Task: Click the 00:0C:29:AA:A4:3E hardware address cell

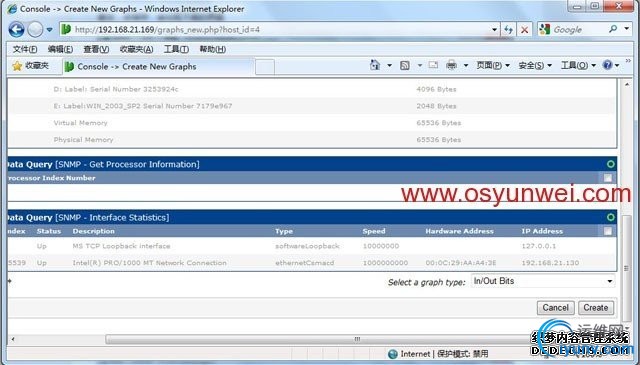Action: (x=461, y=263)
